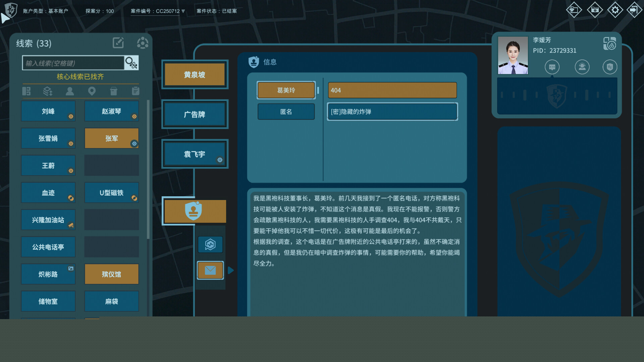644x362 pixels.
Task: Filter clues by document clipboard icon
Action: point(136,91)
